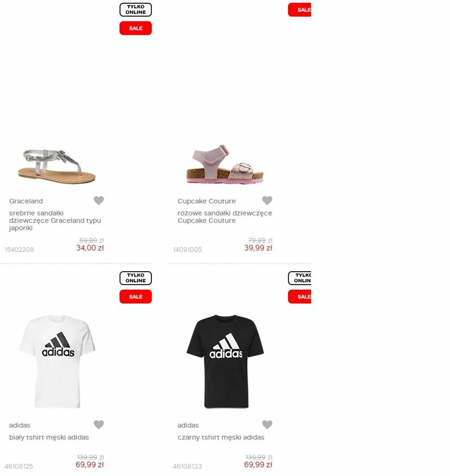Image resolution: width=450 pixels, height=476 pixels.
Task: Click TYLKO ONLINE badge above silver sandals
Action: pos(136,10)
